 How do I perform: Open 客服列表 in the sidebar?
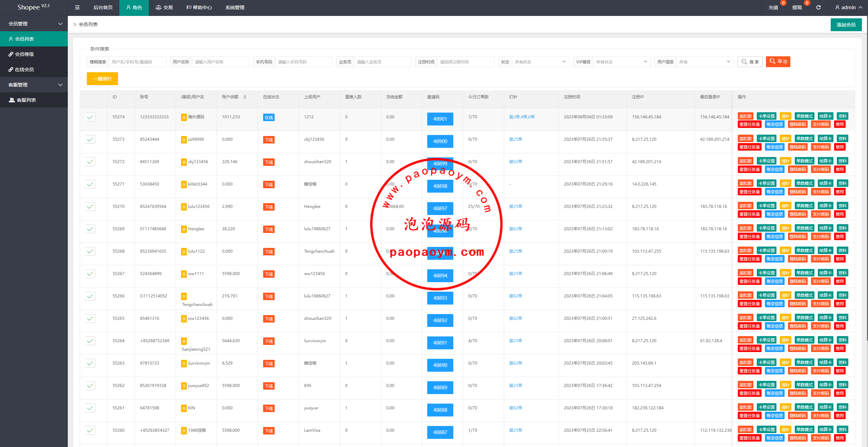[x=26, y=100]
